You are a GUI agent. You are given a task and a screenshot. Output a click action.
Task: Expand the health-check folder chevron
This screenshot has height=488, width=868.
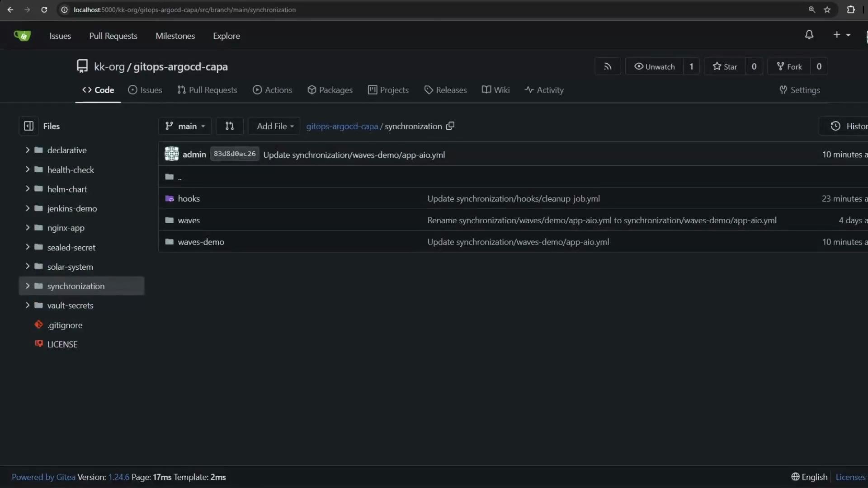[28, 169]
